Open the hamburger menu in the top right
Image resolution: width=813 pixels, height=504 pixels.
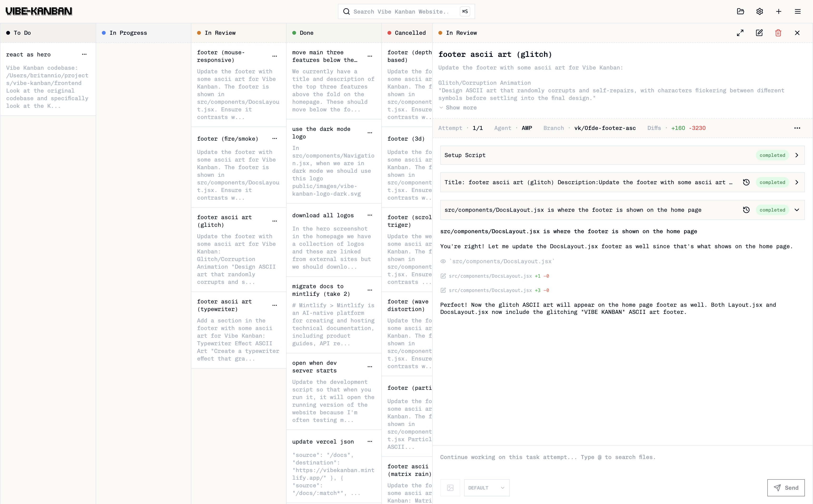[x=798, y=11]
